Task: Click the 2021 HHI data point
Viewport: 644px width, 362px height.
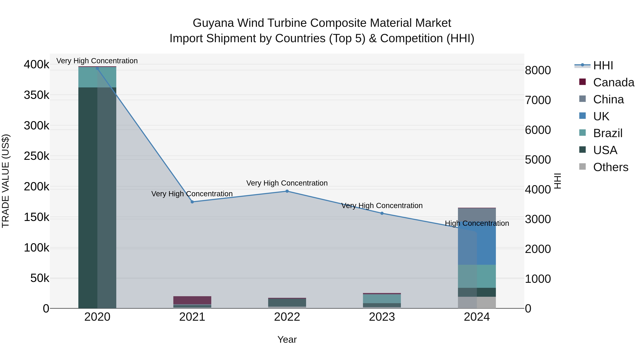Action: pos(192,202)
